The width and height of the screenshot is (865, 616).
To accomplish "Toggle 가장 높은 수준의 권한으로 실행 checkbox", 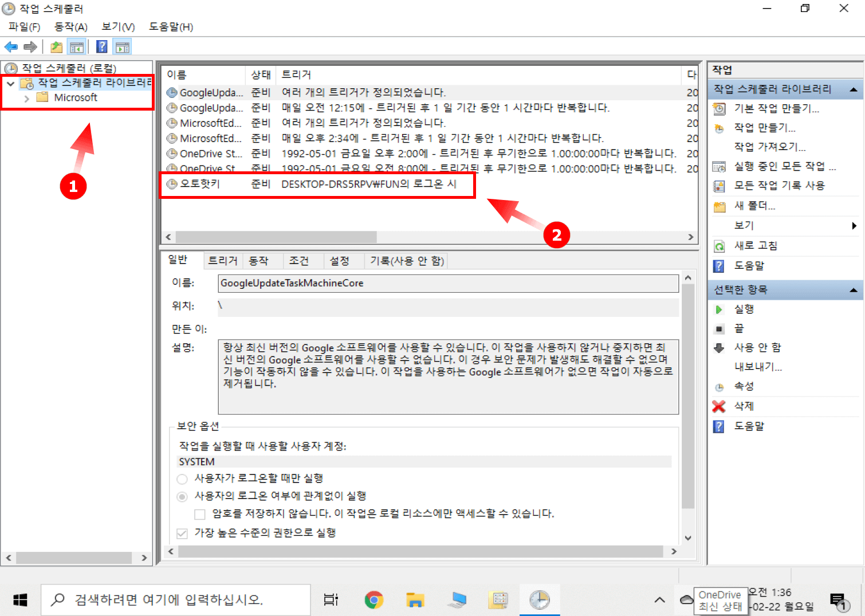I will (x=182, y=533).
